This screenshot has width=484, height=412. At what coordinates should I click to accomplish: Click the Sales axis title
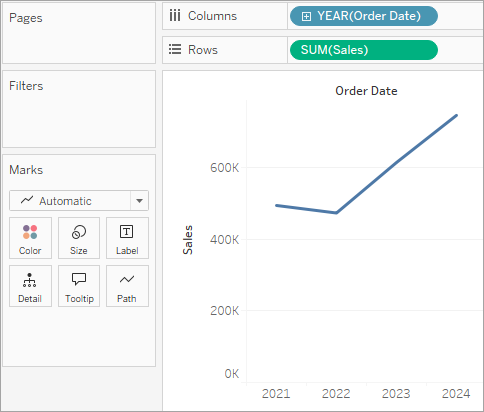(x=188, y=240)
